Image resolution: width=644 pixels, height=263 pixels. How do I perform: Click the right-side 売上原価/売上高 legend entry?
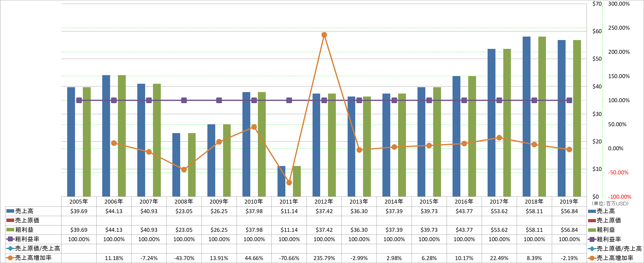tap(615, 249)
